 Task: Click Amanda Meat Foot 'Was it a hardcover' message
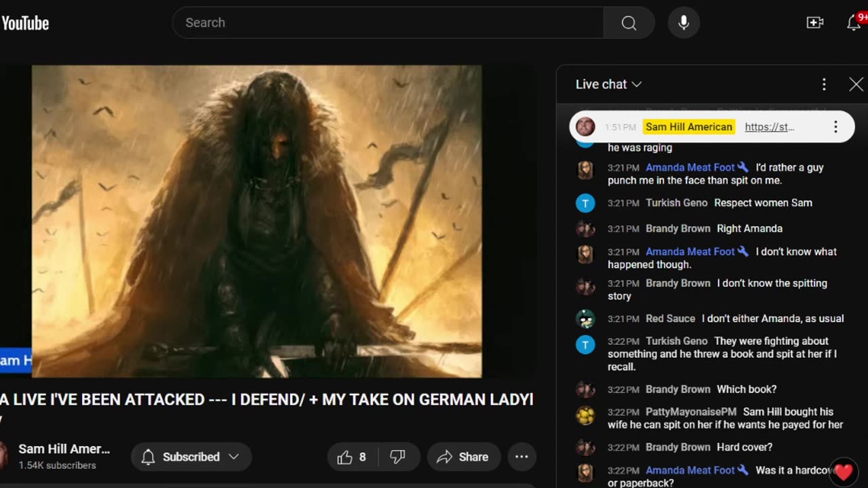click(712, 476)
